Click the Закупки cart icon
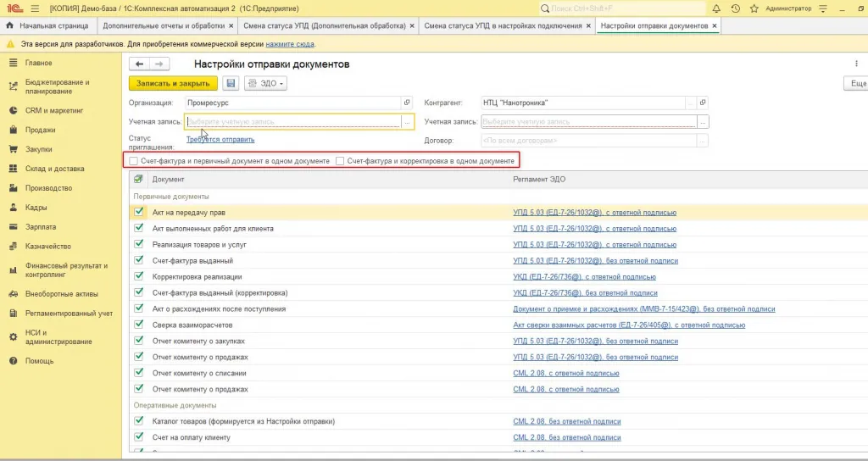The height and width of the screenshot is (461, 868). tap(13, 149)
